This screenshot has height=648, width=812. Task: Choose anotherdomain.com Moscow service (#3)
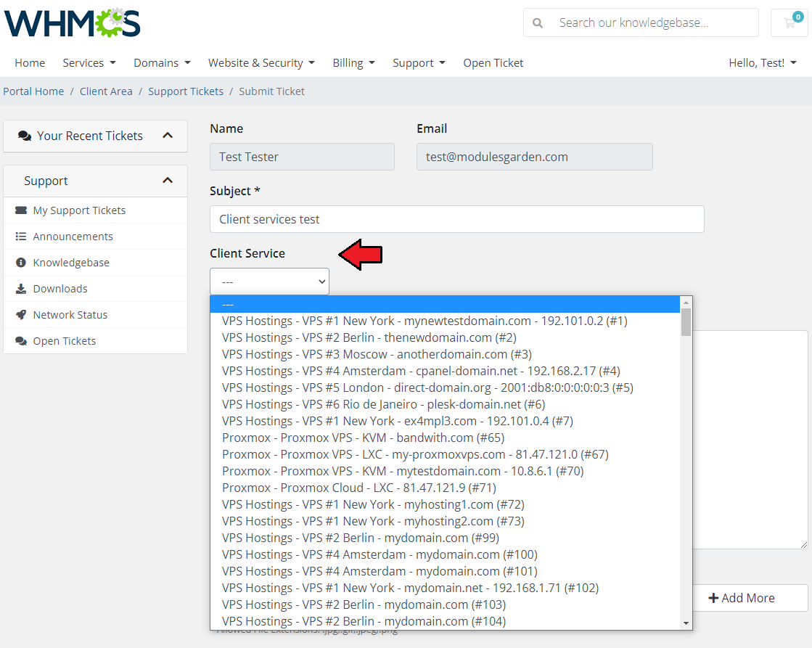tap(445, 354)
